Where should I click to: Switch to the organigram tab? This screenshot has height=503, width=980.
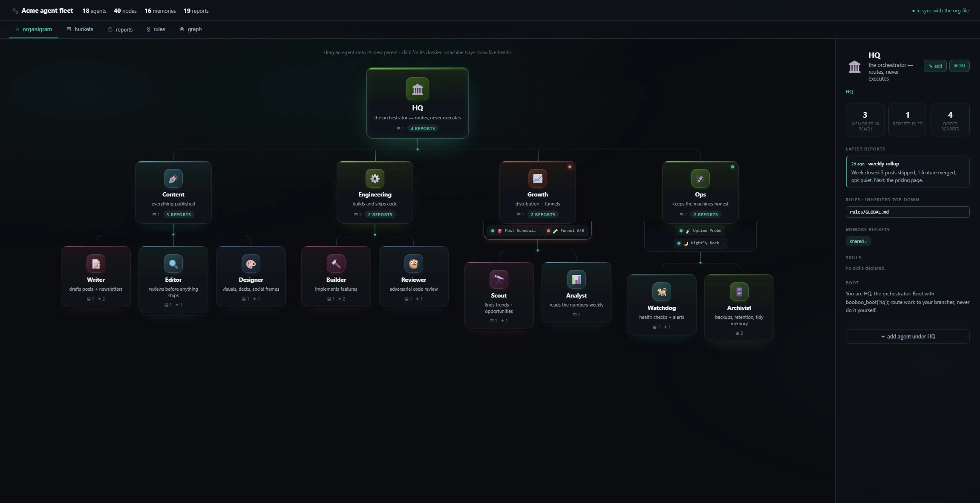pyautogui.click(x=34, y=29)
